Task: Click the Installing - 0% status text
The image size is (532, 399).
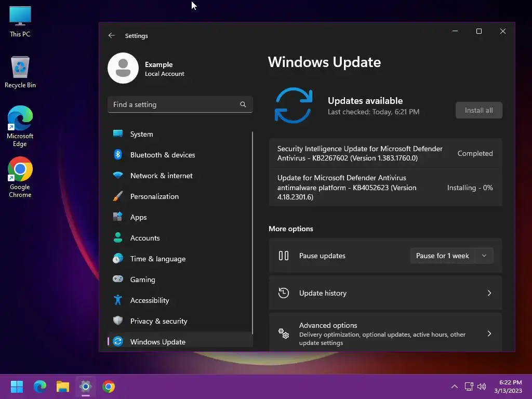Action: pos(470,188)
